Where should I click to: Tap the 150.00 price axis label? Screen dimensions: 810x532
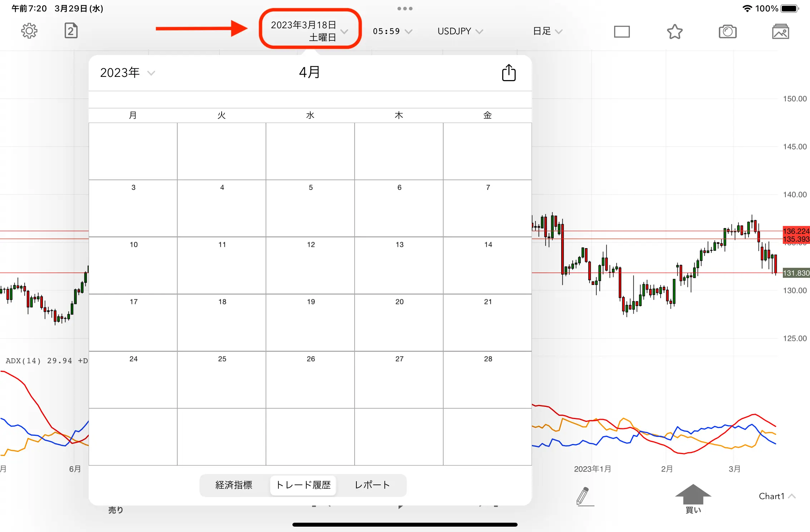[x=795, y=99]
